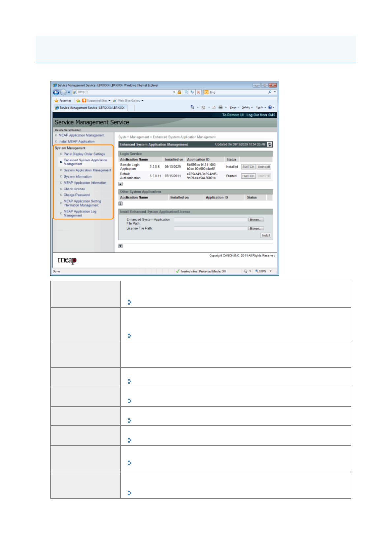Image resolution: width=392 pixels, height=555 pixels.
Task: Click the refresh icon beside the Updated On timestamp
Action: click(270, 145)
